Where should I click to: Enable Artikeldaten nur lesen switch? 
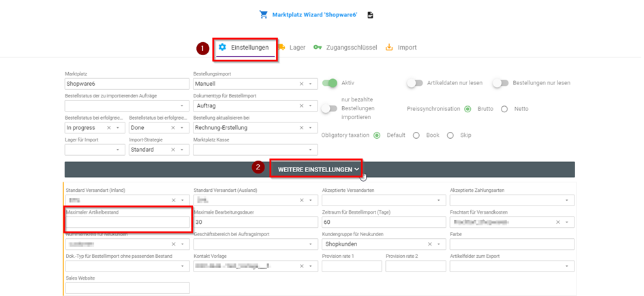point(414,83)
